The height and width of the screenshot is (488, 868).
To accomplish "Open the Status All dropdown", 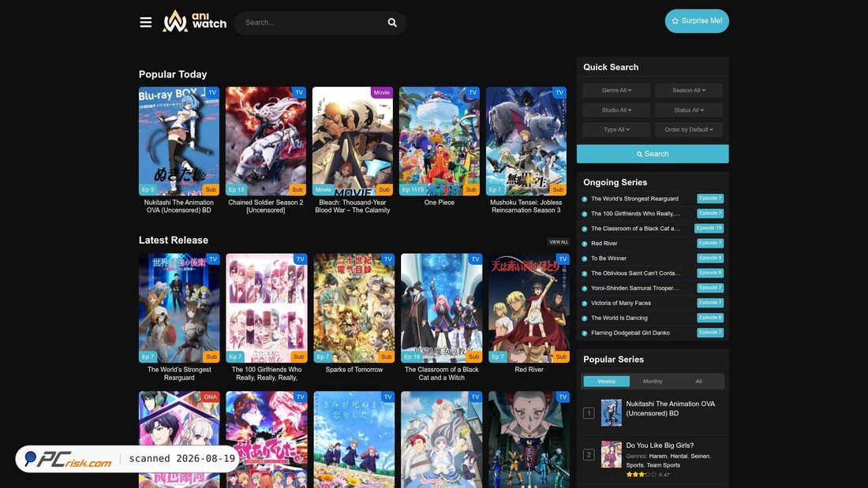I will (689, 110).
